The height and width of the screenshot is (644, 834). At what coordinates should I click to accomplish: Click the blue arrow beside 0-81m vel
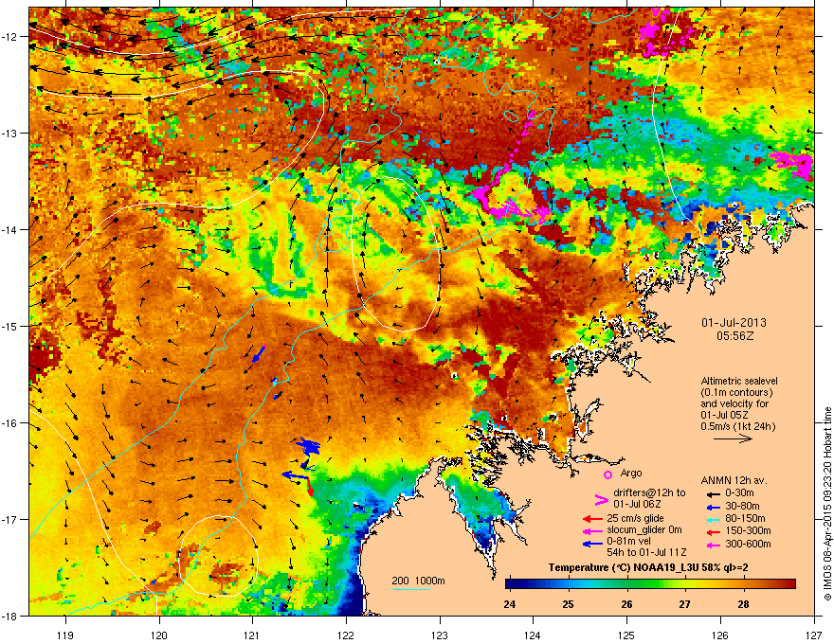click(x=592, y=544)
